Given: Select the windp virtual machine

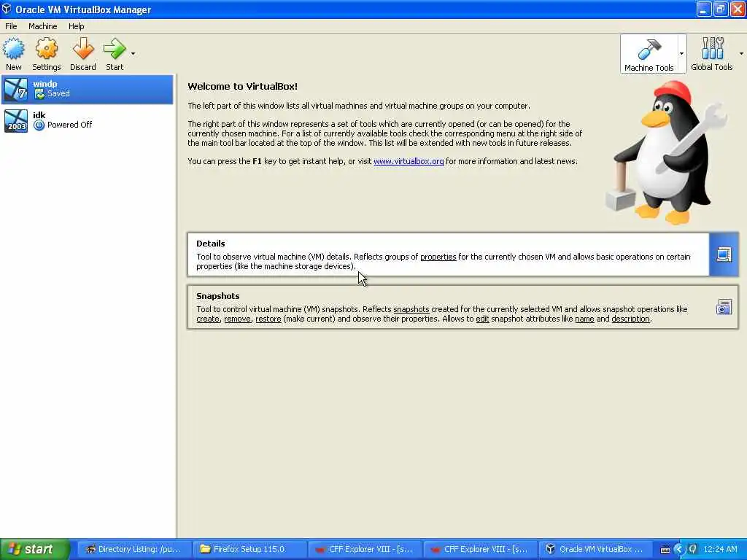Looking at the screenshot, I should 88,89.
